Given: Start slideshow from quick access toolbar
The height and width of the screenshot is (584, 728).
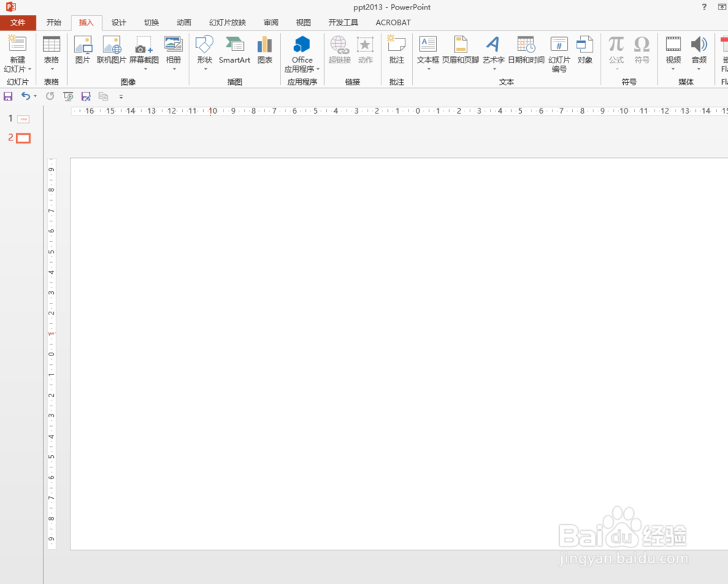Looking at the screenshot, I should tap(68, 96).
